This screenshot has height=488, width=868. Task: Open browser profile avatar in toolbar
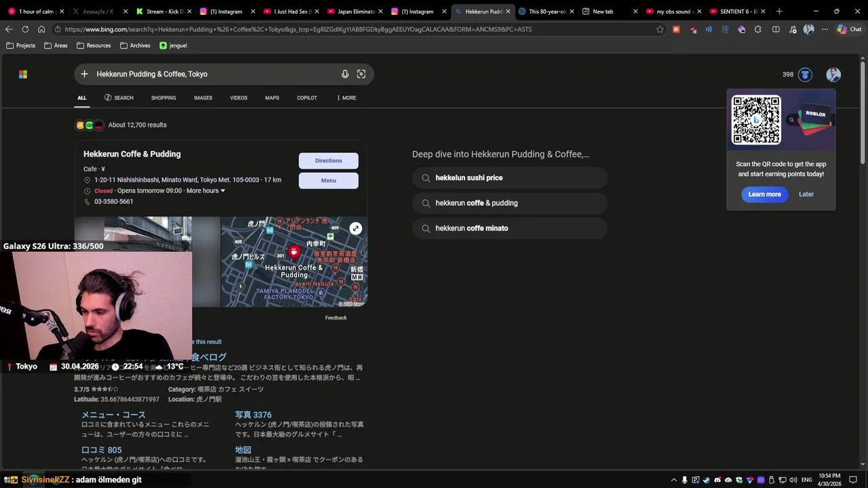coord(808,29)
